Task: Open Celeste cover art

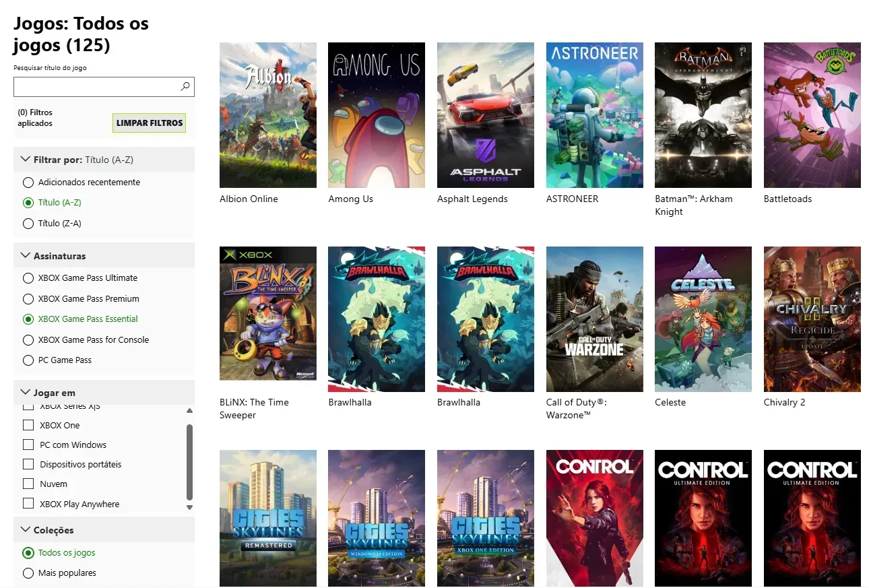Action: pyautogui.click(x=703, y=319)
